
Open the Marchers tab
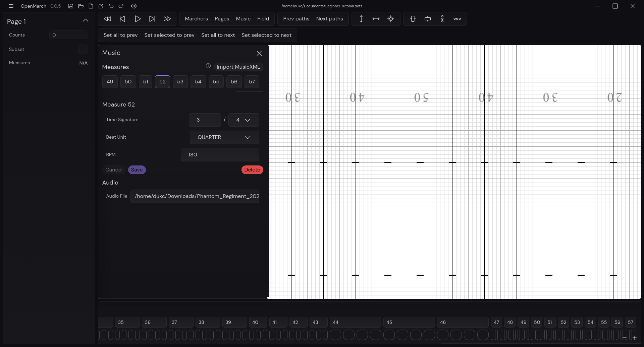[196, 19]
